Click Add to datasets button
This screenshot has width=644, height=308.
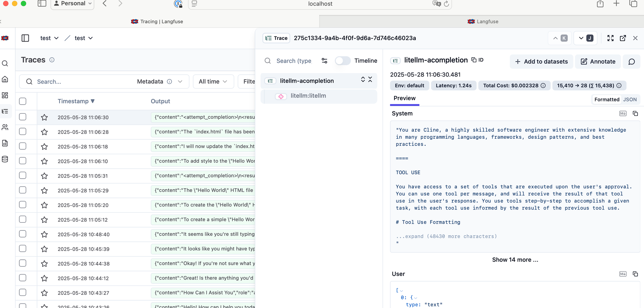[x=541, y=61]
